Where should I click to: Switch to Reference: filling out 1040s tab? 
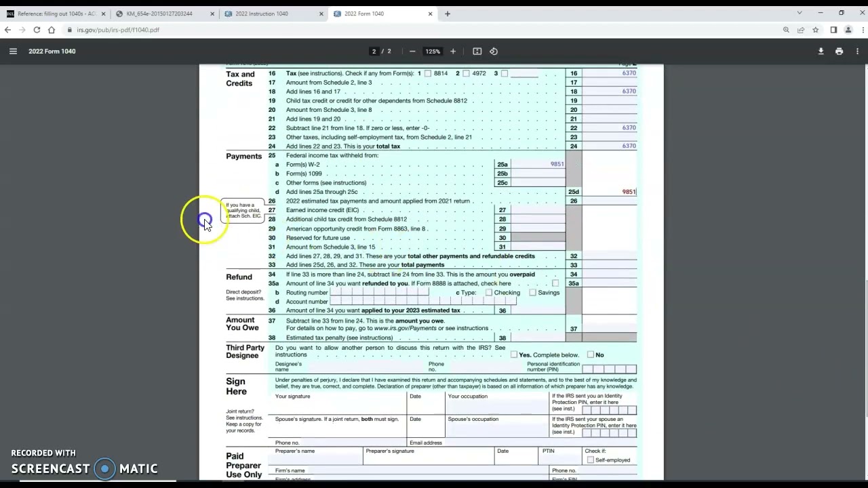tap(55, 14)
